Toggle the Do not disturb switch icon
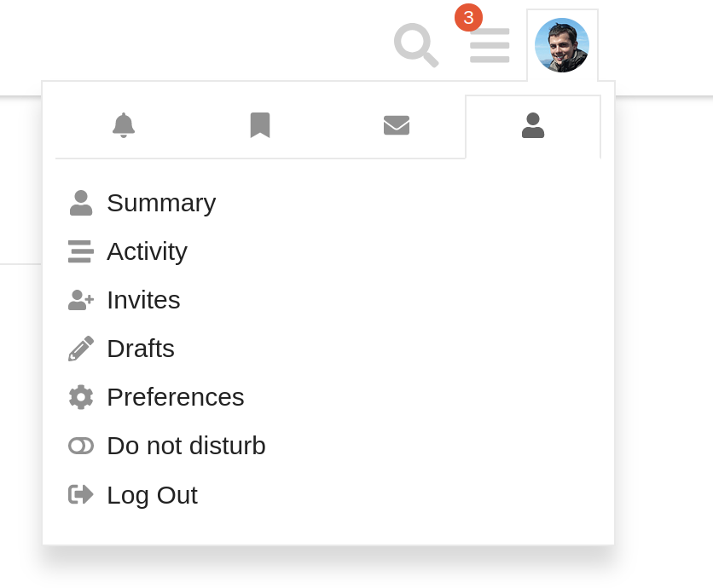 [x=81, y=446]
